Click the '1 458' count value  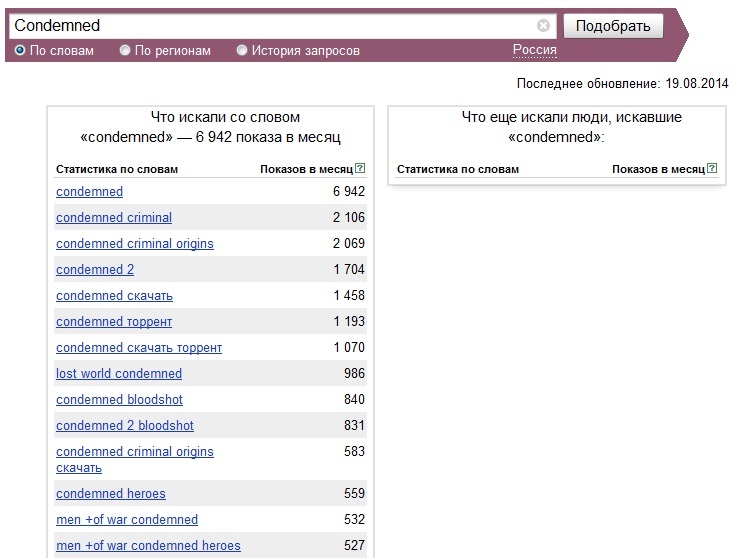point(349,295)
